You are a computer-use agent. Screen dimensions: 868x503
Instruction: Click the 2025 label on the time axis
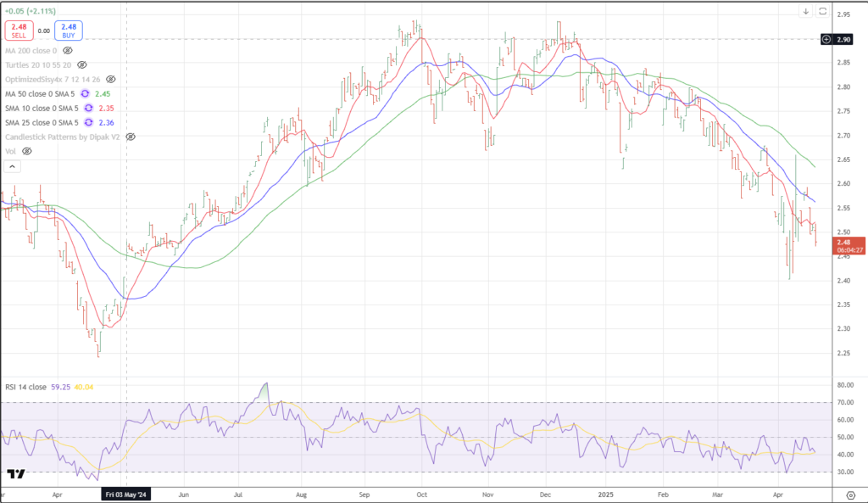point(605,495)
